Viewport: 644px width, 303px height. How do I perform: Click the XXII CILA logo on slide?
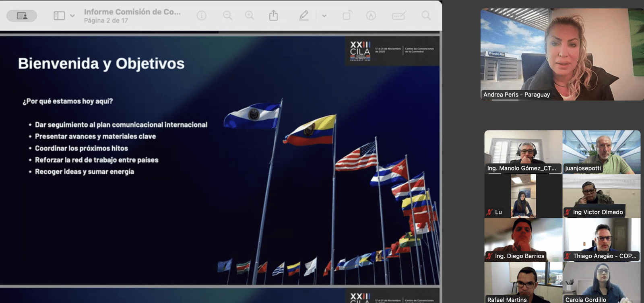point(360,51)
